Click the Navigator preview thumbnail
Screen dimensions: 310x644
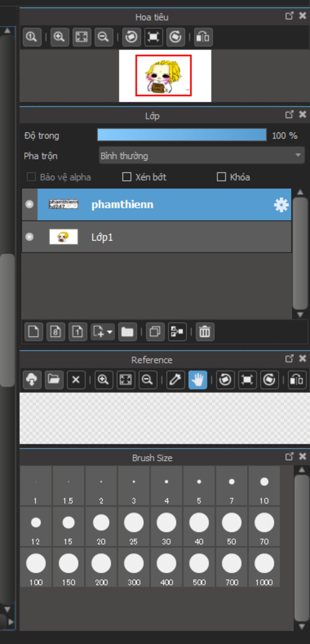tap(165, 76)
